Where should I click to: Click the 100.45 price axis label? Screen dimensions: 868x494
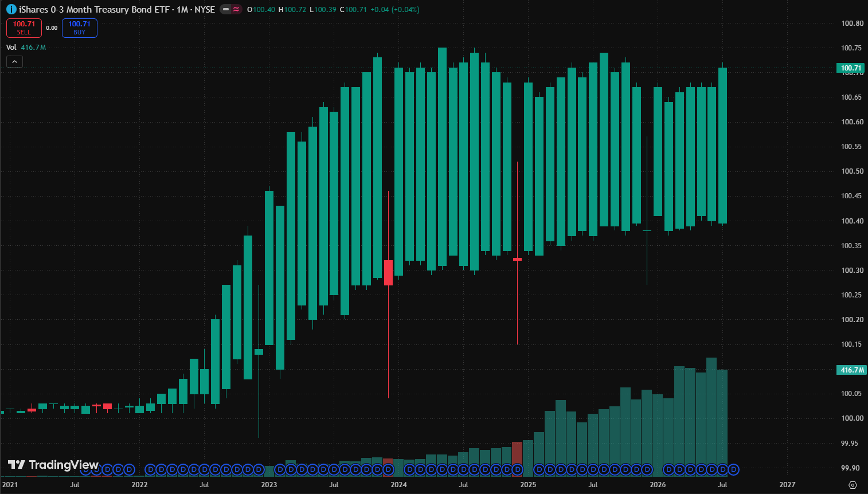(x=852, y=196)
